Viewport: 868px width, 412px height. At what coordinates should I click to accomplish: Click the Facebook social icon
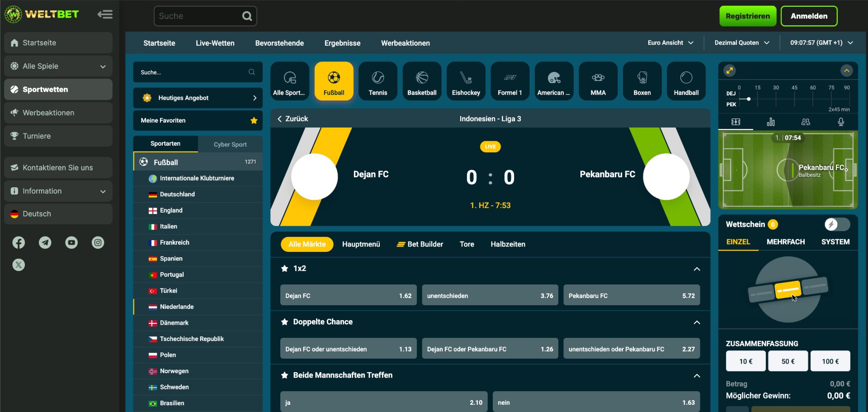coord(19,243)
